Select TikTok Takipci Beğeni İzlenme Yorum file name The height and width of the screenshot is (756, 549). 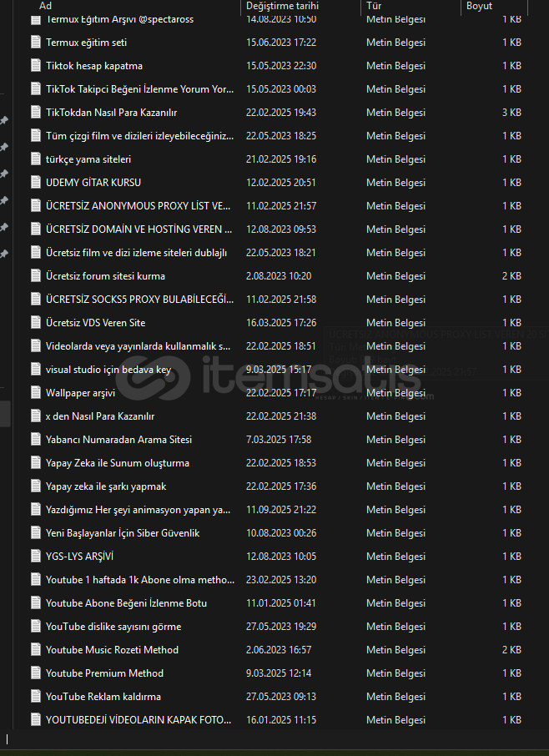[x=140, y=89]
